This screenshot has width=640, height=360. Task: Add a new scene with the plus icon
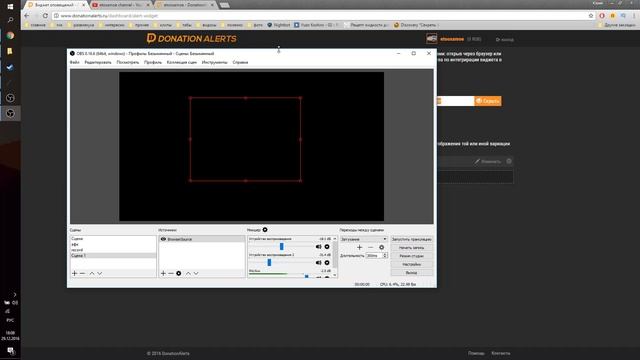(74, 273)
